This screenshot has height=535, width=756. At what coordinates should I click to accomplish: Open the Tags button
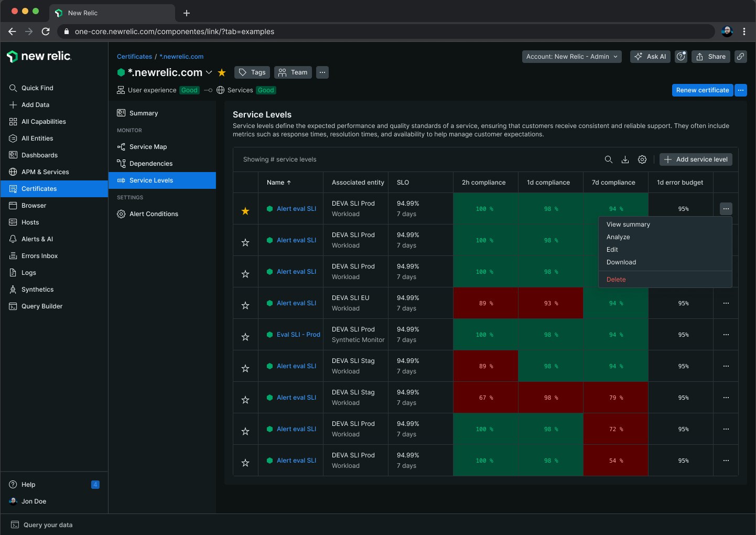(x=252, y=72)
